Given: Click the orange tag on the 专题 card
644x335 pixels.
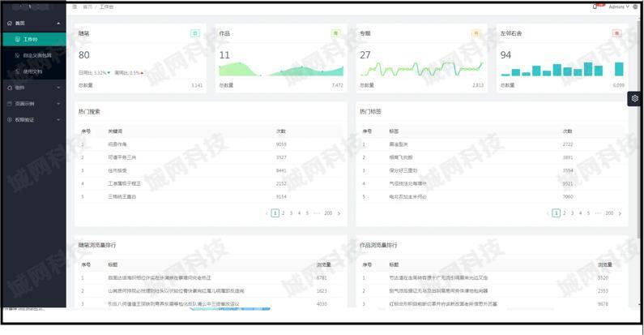Looking at the screenshot, I should click(476, 33).
